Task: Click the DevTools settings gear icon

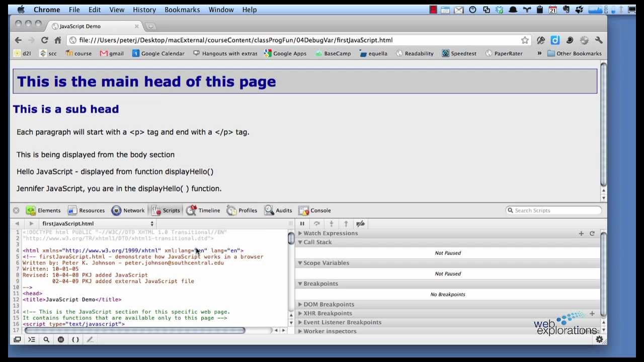Action: point(599,340)
